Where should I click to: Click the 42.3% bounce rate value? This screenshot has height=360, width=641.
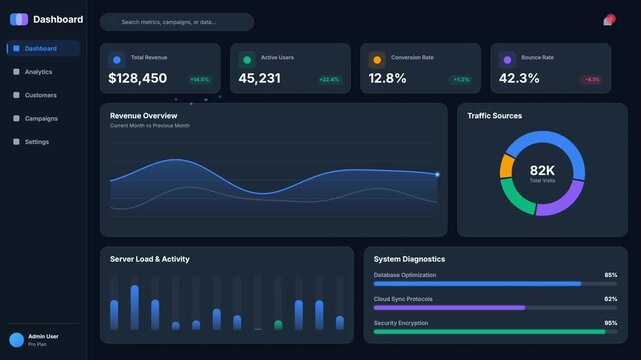point(519,78)
